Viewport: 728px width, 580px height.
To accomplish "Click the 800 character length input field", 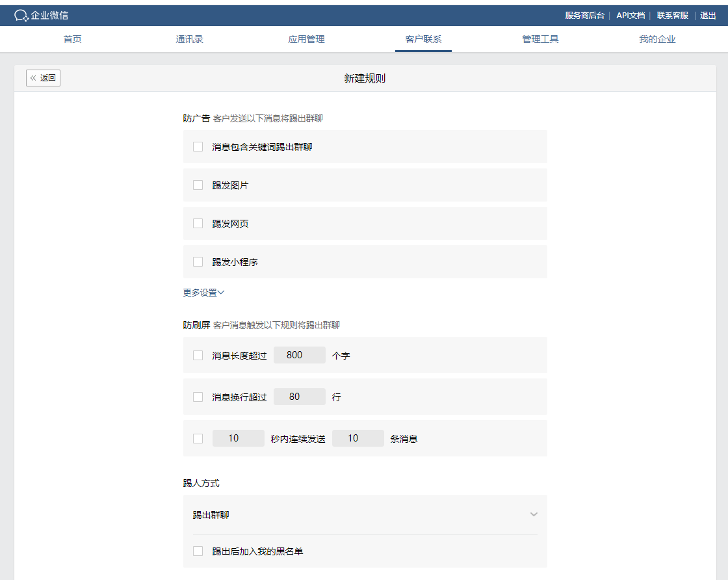I will tap(299, 355).
